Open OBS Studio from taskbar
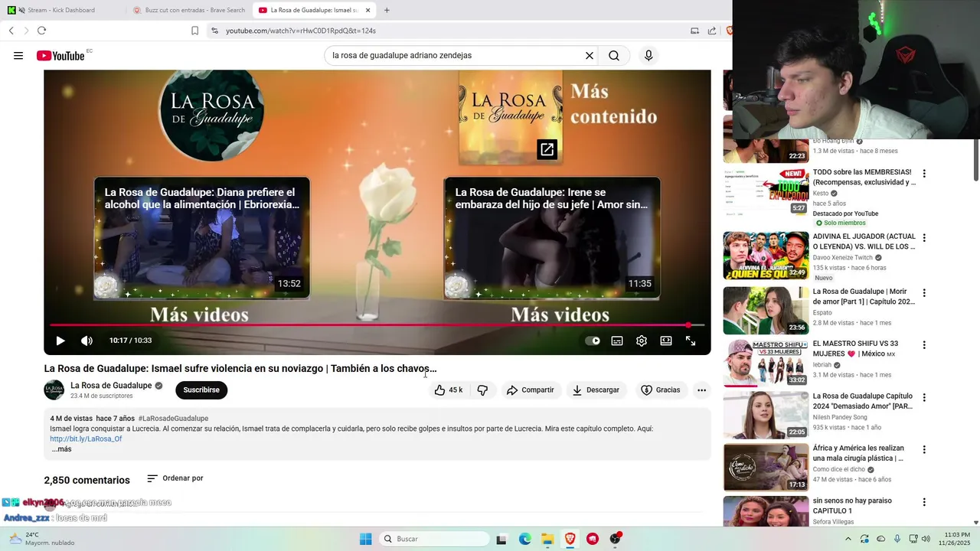 (x=615, y=539)
